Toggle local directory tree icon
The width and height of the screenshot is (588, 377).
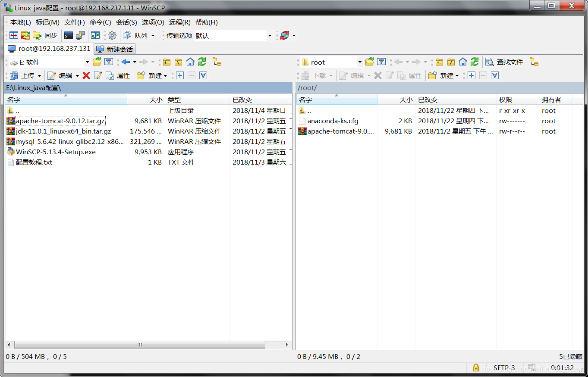tap(217, 62)
